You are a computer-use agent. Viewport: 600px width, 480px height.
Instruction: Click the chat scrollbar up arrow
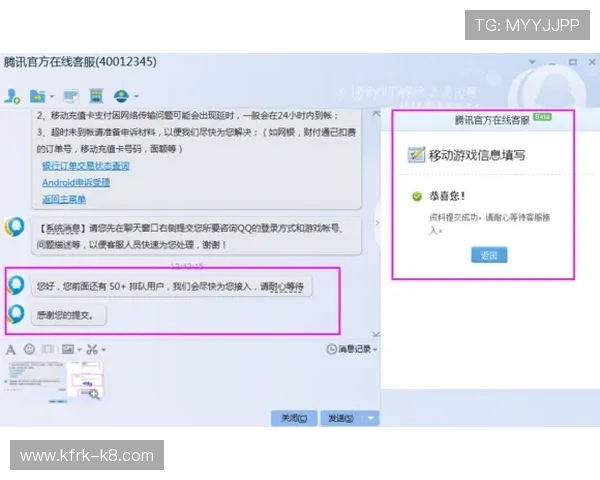point(376,114)
